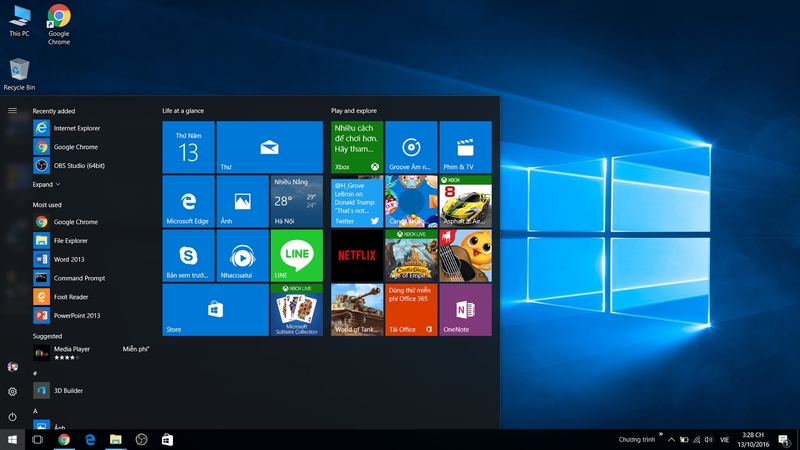Open the Hà Nội weather tile
Screen dimensions: 800x450
pos(296,202)
